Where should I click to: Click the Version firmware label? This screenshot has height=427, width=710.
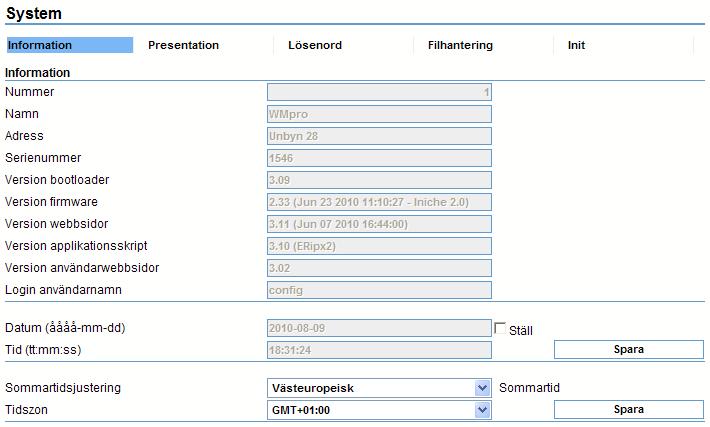pyautogui.click(x=51, y=202)
